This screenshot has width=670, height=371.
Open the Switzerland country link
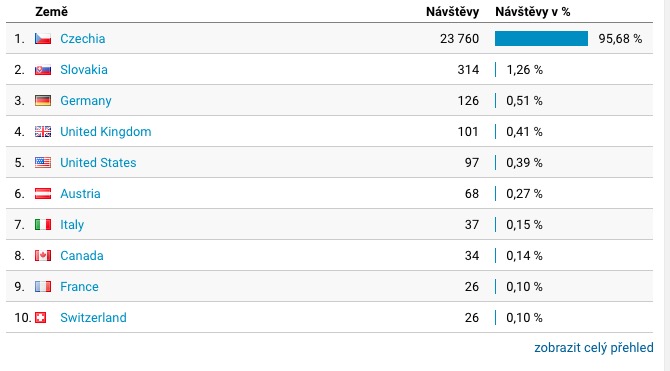[x=93, y=318]
